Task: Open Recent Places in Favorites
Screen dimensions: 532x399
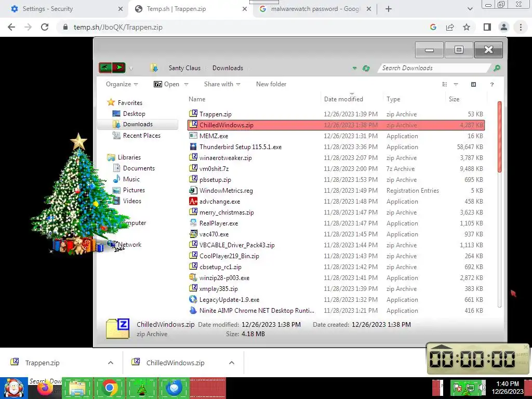Action: click(141, 136)
